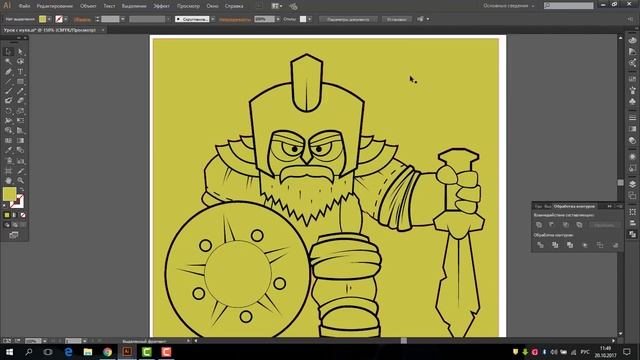Viewport: 640px width, 360px height.
Task: Open the Layers panel icon in right dock
Action: (632, 184)
